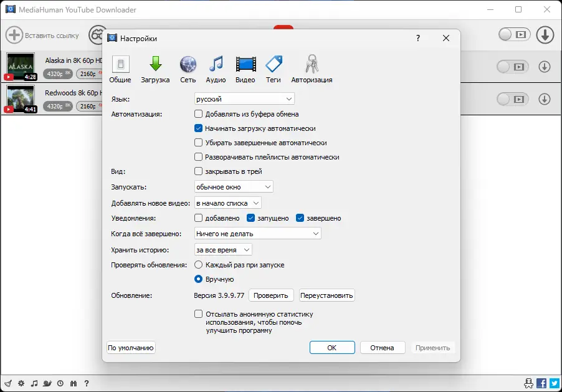Open the 'Когда всё завершено' dropdown

[257, 232]
